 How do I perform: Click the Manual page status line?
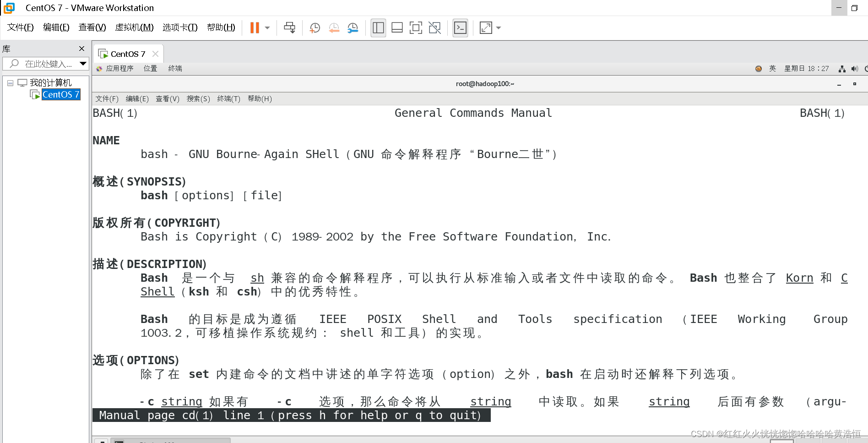pyautogui.click(x=291, y=416)
